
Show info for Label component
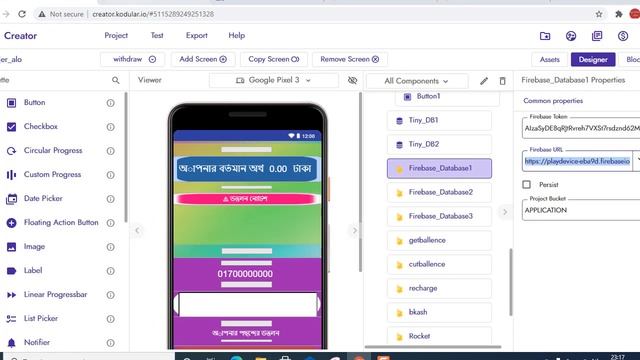(x=111, y=271)
